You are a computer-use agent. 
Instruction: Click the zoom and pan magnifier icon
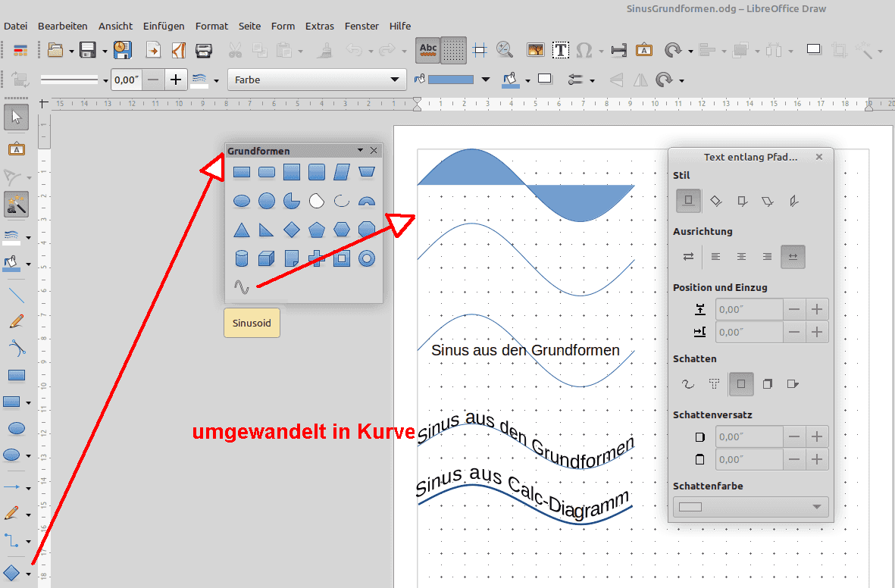[x=505, y=50]
